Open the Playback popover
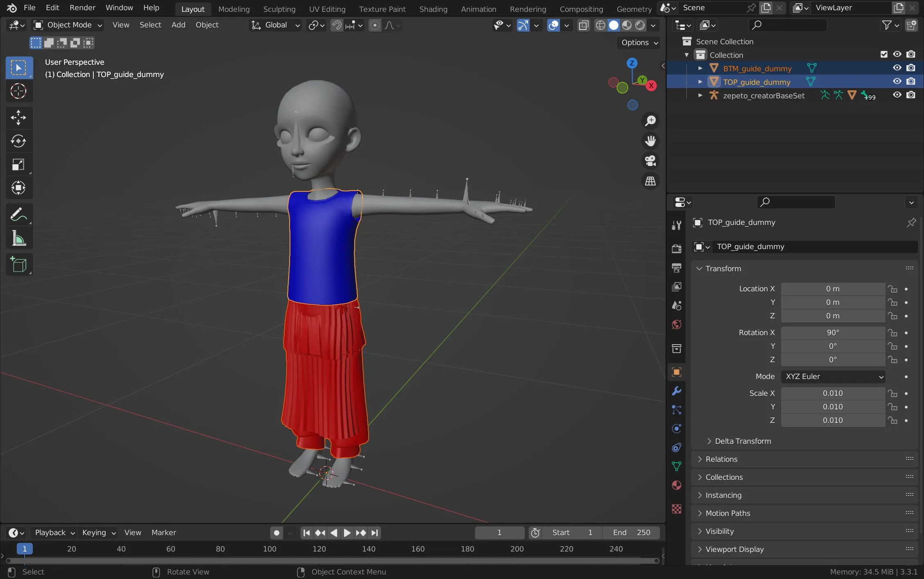 click(x=54, y=533)
